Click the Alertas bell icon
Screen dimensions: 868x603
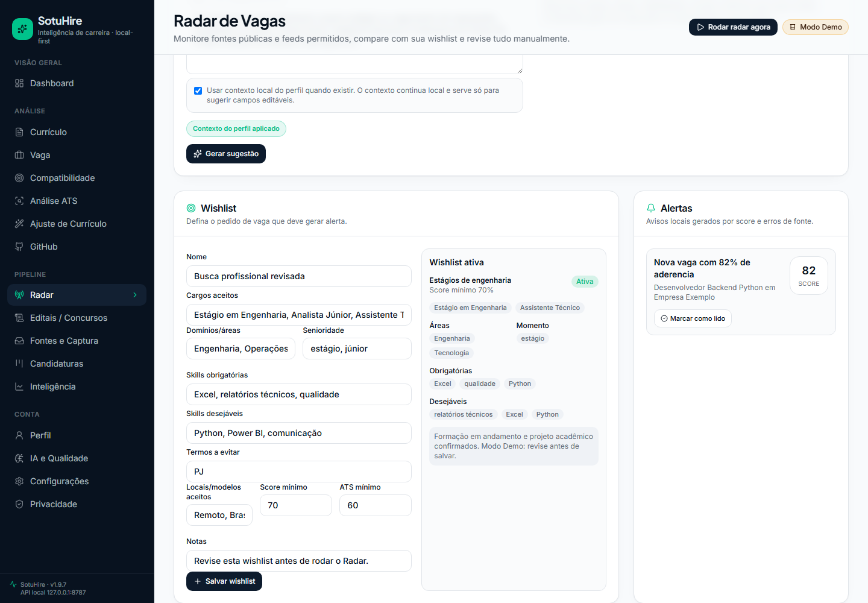[x=651, y=208]
